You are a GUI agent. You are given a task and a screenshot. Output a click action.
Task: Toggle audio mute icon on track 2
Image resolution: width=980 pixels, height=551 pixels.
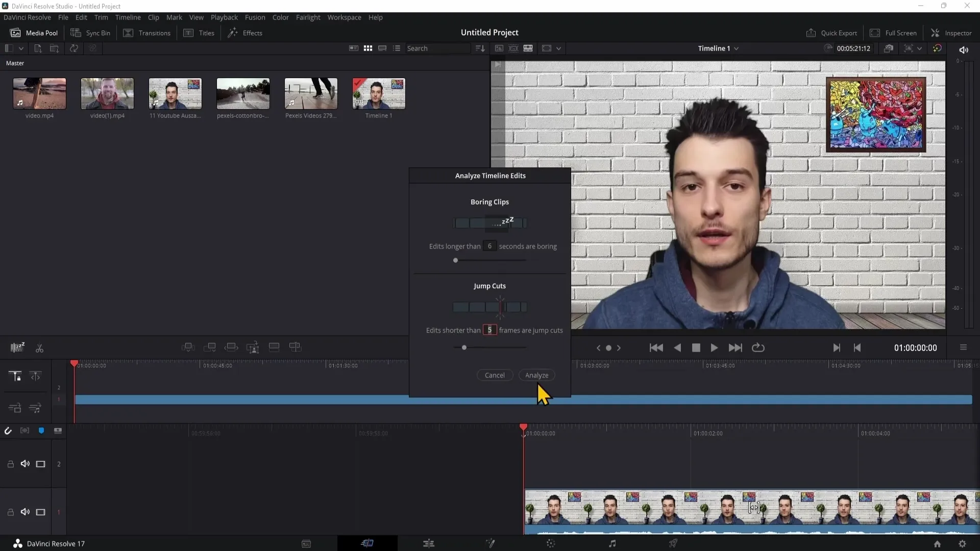pyautogui.click(x=25, y=464)
